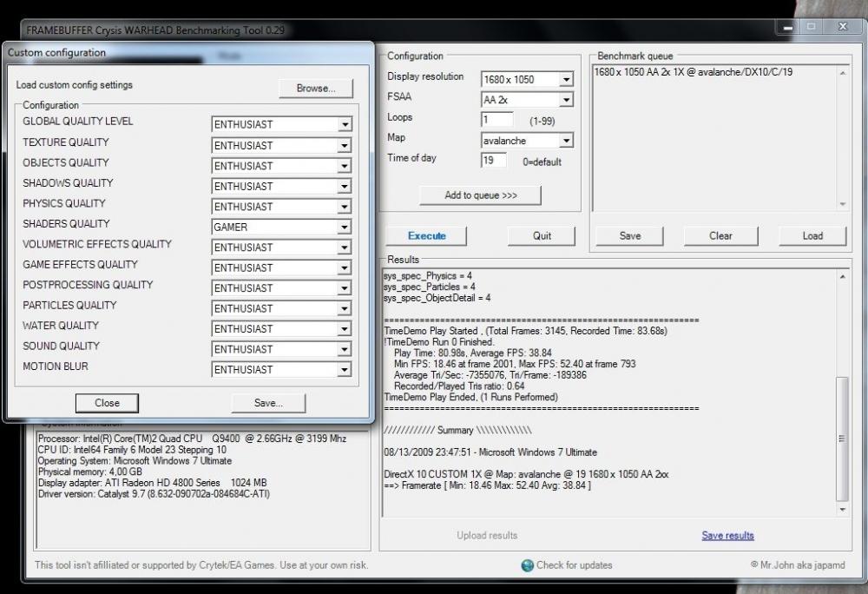
Task: Load a saved benchmark queue
Action: coord(812,235)
